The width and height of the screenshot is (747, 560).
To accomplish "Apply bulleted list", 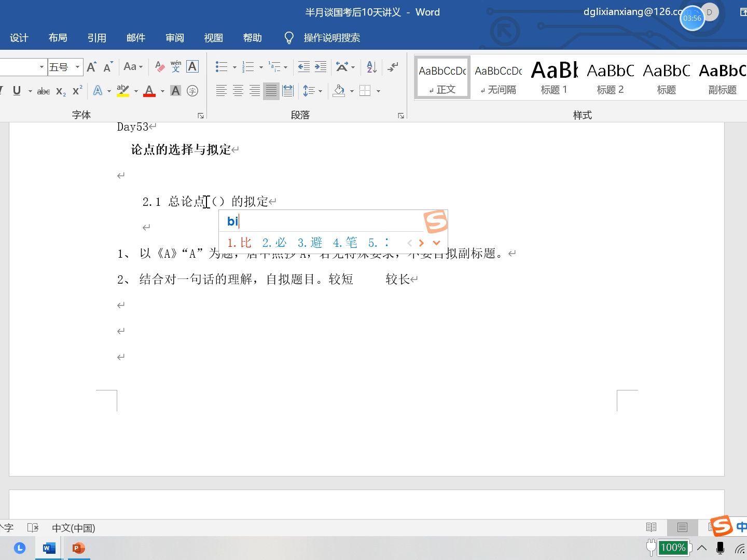I will coord(222,66).
